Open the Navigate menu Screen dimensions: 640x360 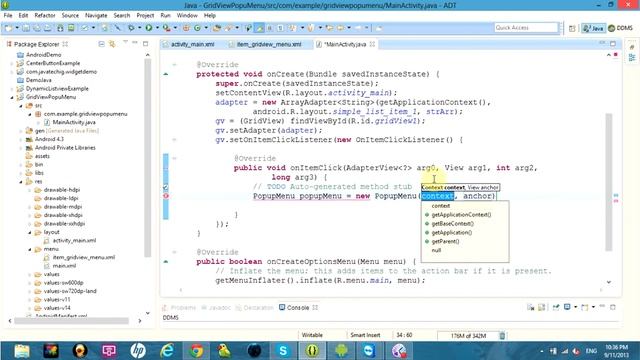pos(96,16)
